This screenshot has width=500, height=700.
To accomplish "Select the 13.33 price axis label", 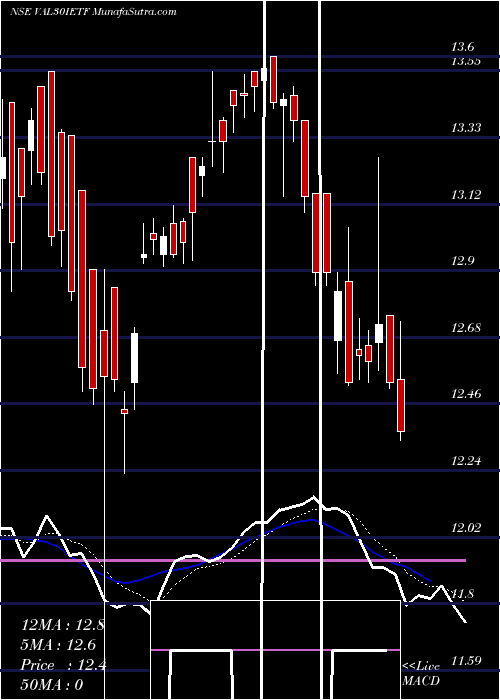I will 466,128.
